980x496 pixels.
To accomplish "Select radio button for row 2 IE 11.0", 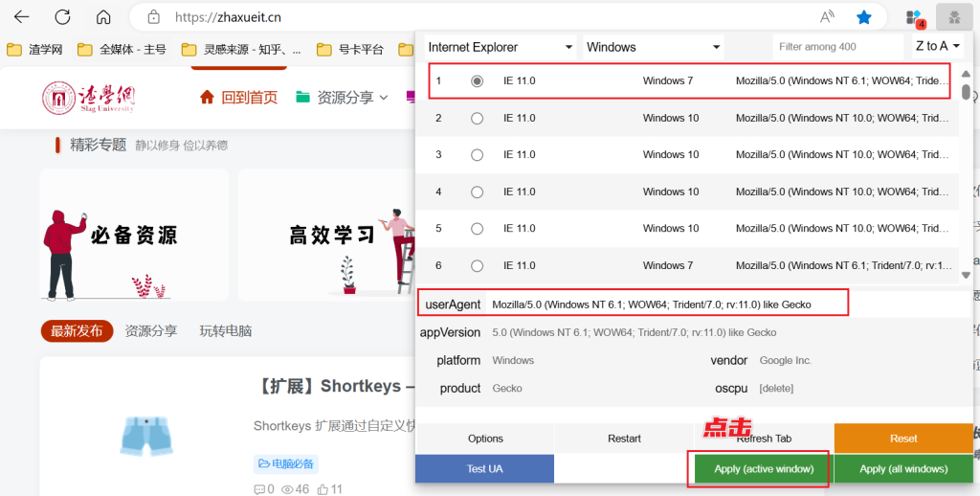I will click(477, 118).
